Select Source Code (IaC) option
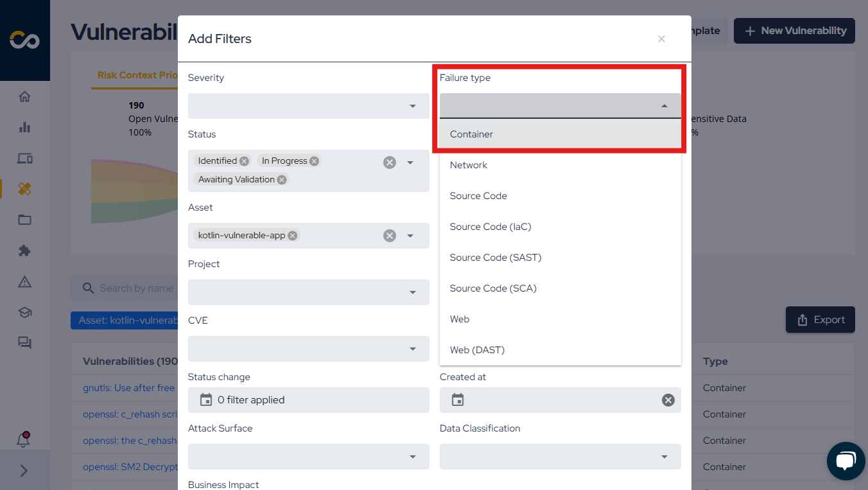 560,227
